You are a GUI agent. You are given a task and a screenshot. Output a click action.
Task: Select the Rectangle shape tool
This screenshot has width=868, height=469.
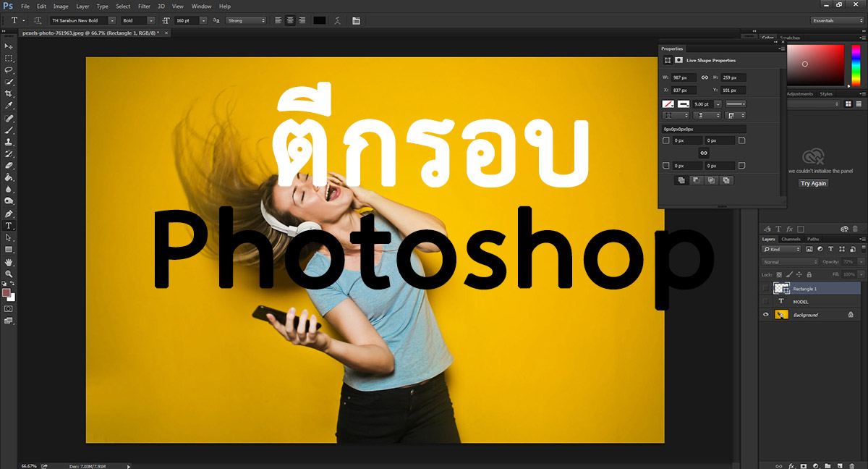tap(9, 250)
